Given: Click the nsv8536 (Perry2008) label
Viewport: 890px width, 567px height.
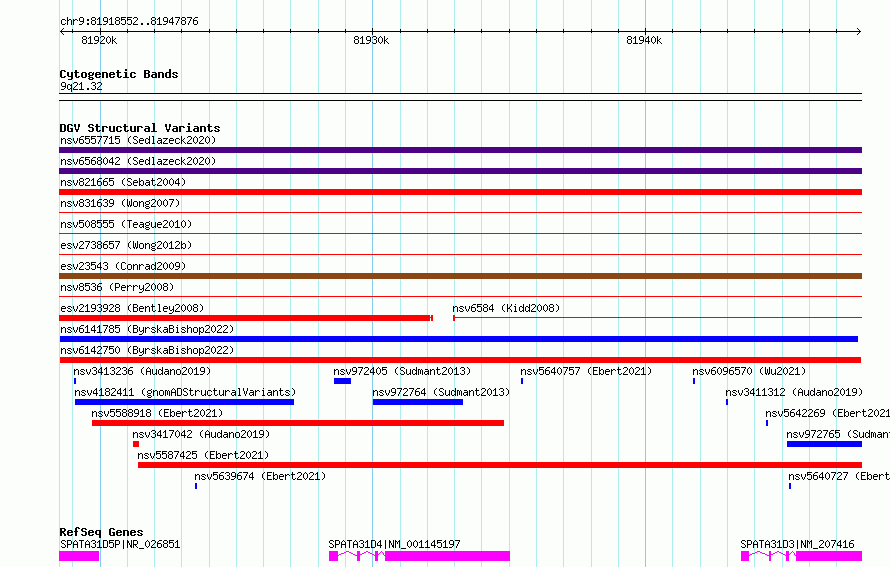Looking at the screenshot, I should (x=117, y=287).
